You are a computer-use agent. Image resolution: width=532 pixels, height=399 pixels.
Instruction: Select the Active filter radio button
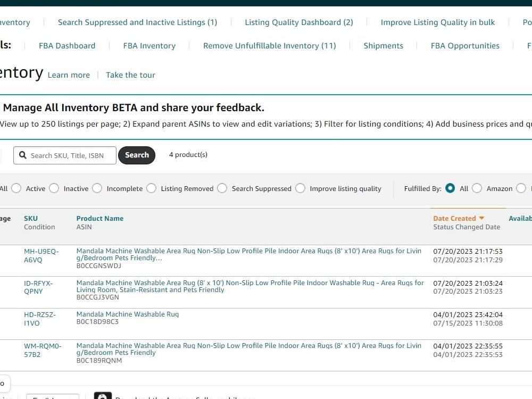coord(16,188)
